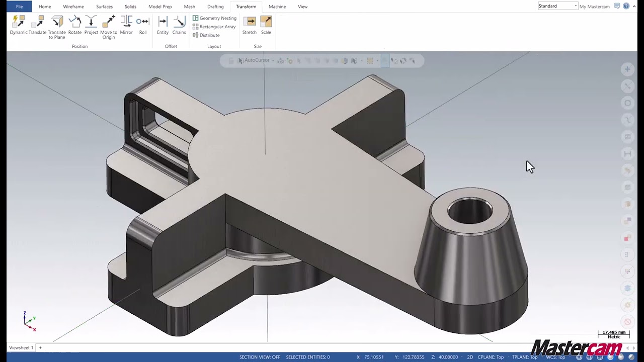
Task: Select the Mirror tool
Action: [126, 25]
